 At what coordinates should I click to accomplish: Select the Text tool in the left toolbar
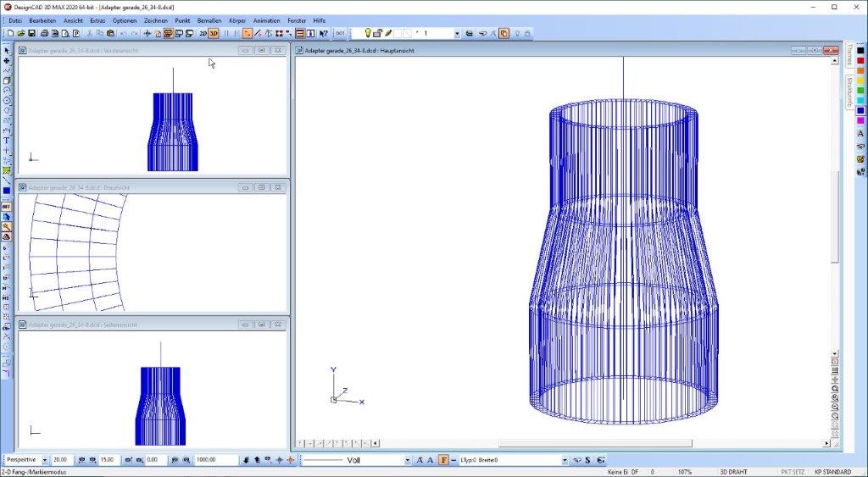pyautogui.click(x=7, y=141)
